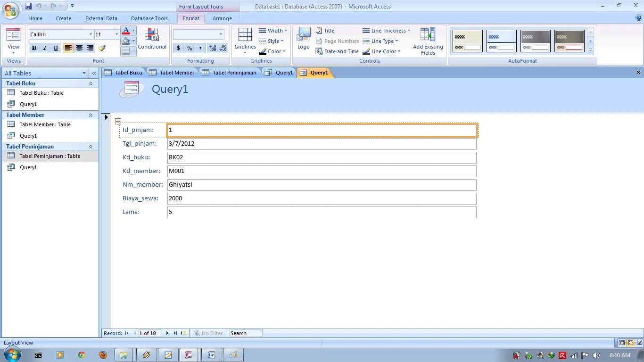Viewport: 644px width, 362px height.
Task: Click the font color A icon
Action: 125,31
